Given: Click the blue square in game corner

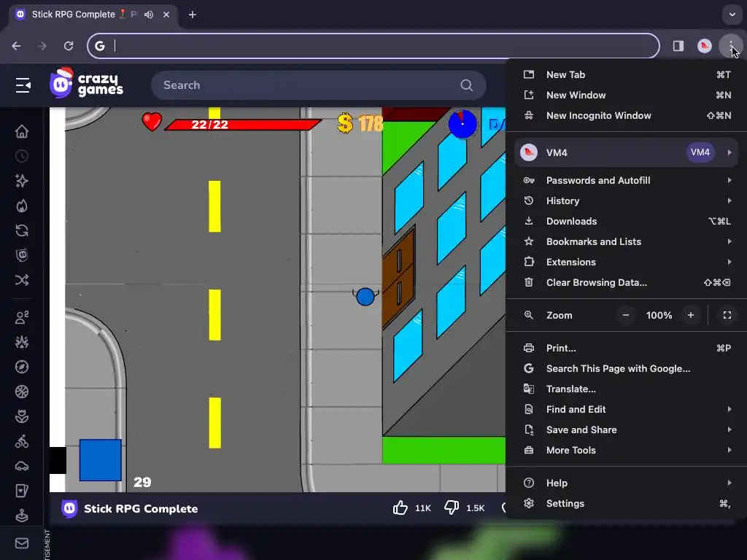Looking at the screenshot, I should pyautogui.click(x=101, y=460).
